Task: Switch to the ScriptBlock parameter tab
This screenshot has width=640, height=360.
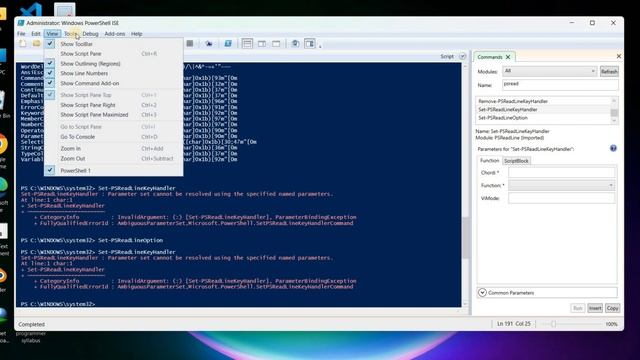Action: [516, 161]
